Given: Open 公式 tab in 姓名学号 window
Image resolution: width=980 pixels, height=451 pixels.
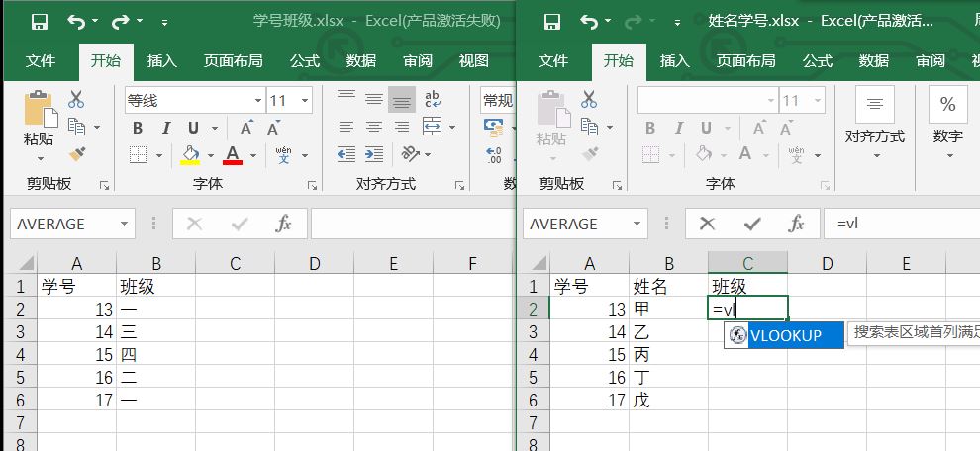Looking at the screenshot, I should point(818,61).
